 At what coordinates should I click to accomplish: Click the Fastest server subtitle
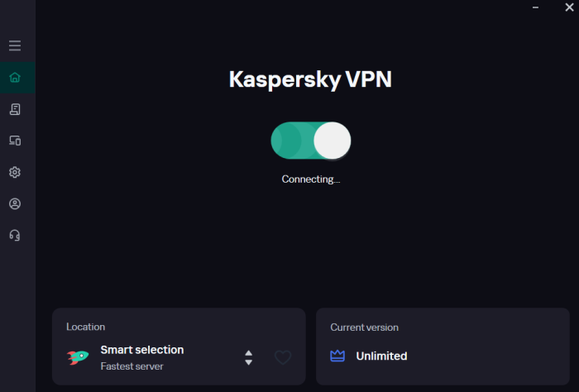pyautogui.click(x=132, y=366)
